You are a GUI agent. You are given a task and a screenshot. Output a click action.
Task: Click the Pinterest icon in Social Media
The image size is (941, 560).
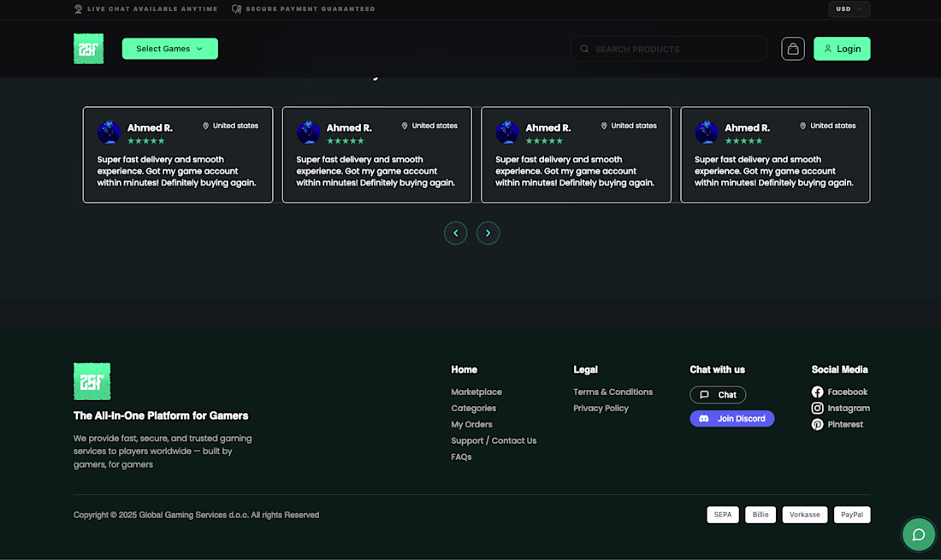tap(817, 425)
